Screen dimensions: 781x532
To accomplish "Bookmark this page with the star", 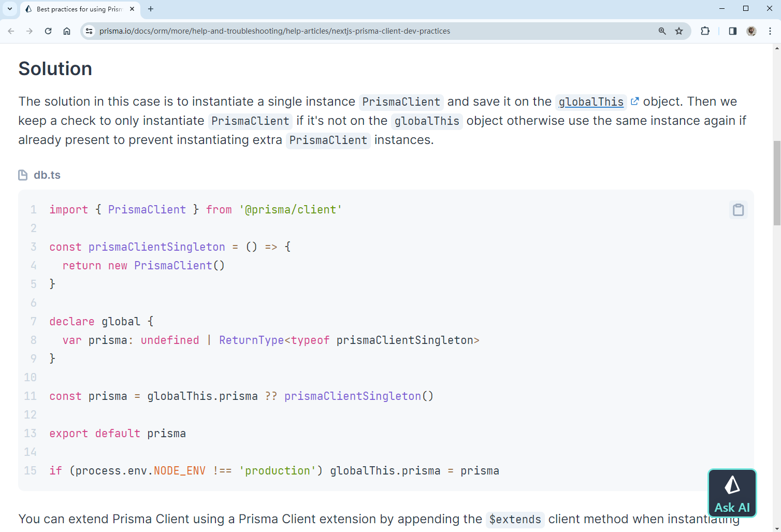I will (679, 31).
